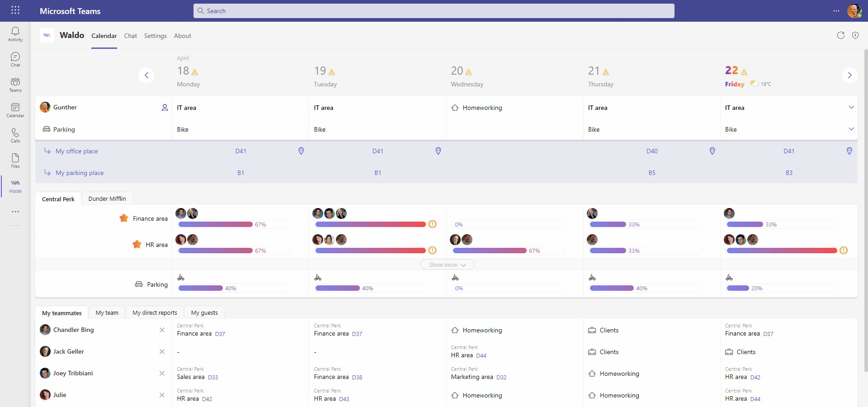
Task: Open Calendar in the left sidebar
Action: coord(15,110)
